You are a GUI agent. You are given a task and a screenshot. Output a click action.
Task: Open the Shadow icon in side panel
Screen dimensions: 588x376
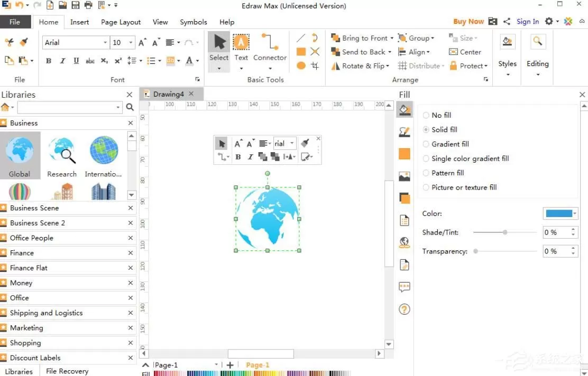click(404, 198)
